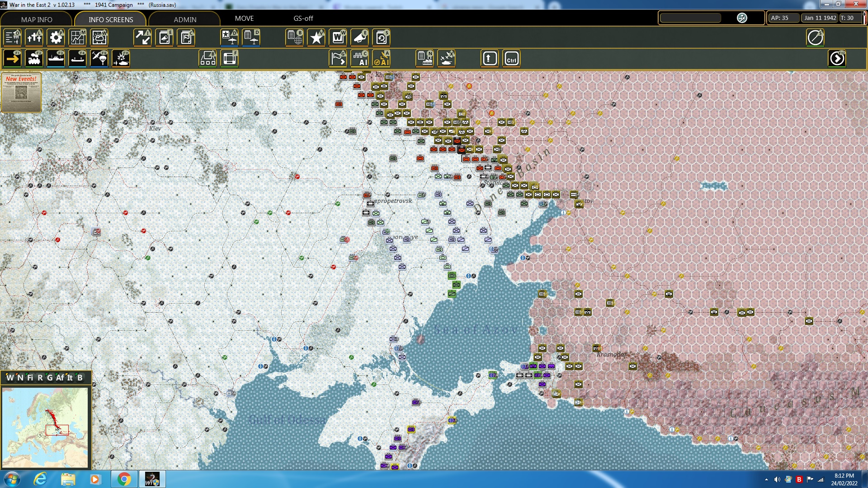
Task: Switch to the MAP INFO tab
Action: pos(36,19)
